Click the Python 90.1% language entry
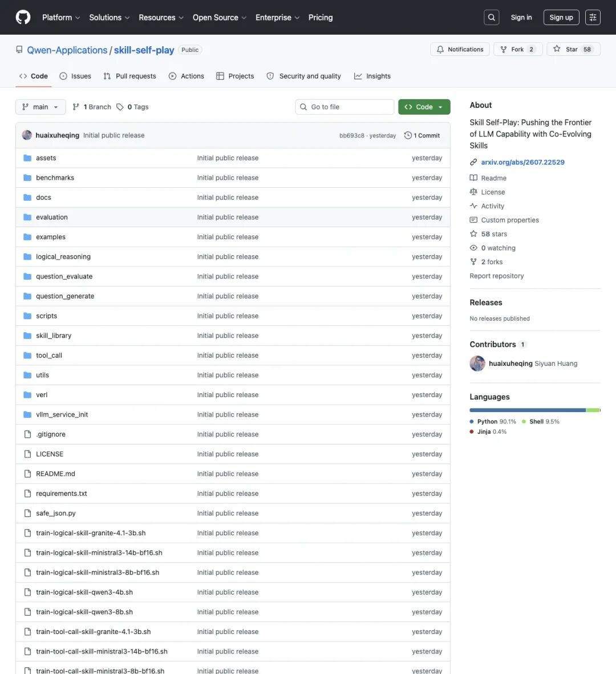The width and height of the screenshot is (616, 674). tap(493, 422)
